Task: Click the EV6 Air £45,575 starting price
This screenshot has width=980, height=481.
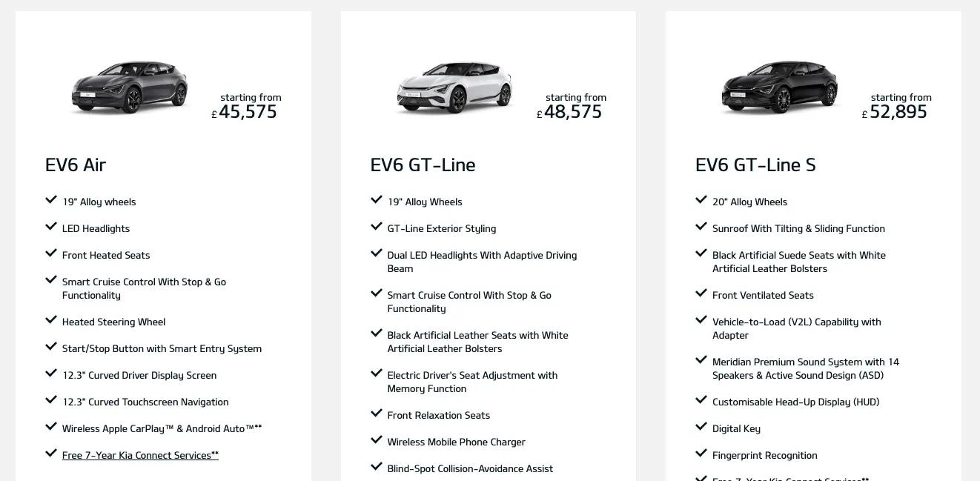Action: [x=245, y=112]
